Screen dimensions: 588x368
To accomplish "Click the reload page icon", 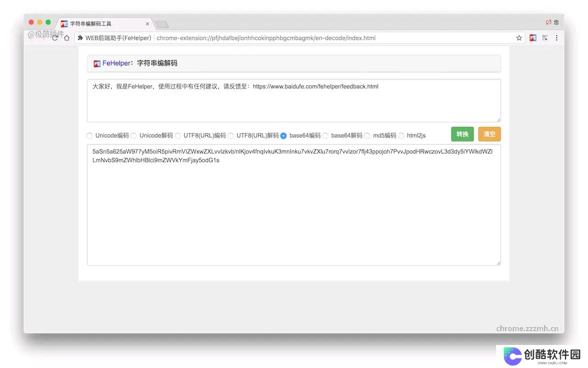I will 56,38.
